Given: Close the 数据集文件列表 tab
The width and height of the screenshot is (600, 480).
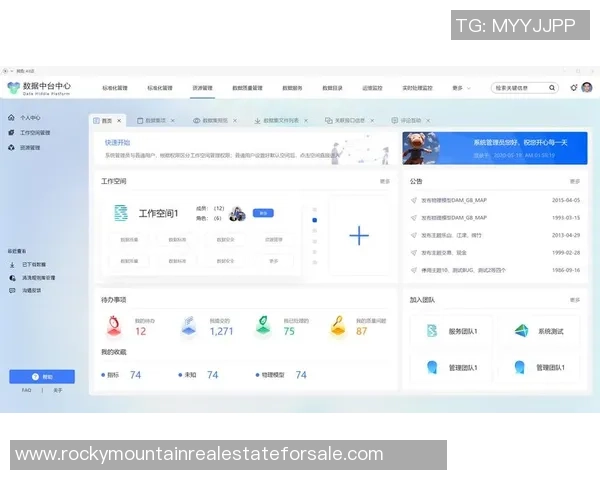Looking at the screenshot, I should (x=306, y=121).
